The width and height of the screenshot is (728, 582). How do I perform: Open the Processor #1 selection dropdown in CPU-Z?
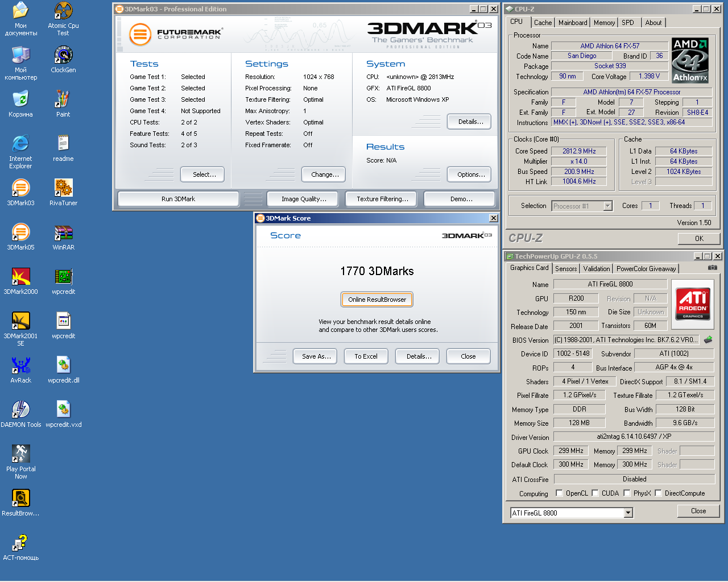(x=607, y=206)
